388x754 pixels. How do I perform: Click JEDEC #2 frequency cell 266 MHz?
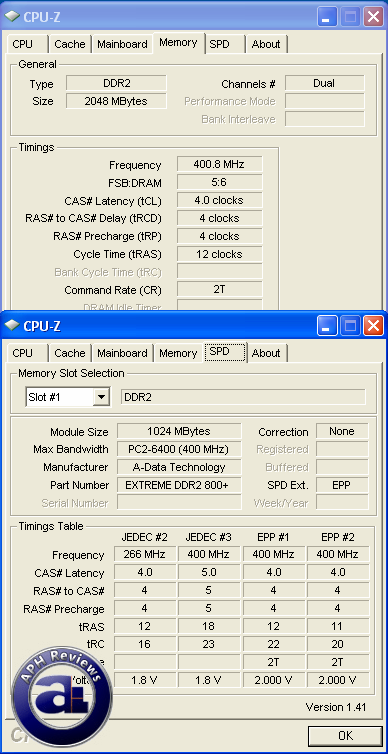[145, 554]
